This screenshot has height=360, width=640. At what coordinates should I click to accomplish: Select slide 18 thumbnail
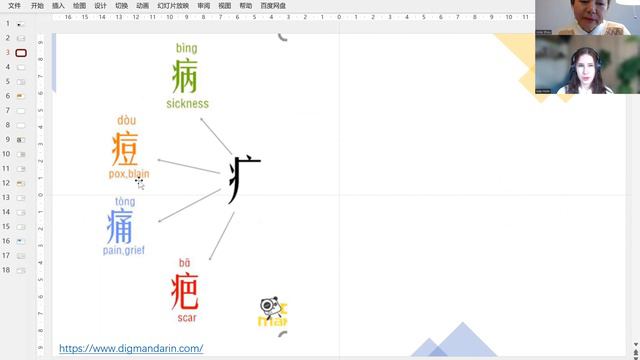[21, 270]
